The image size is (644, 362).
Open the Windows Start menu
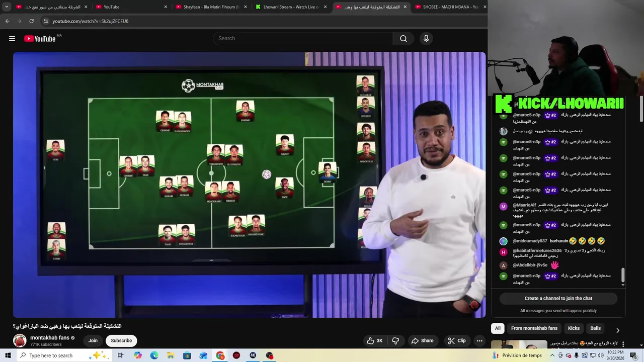pos(8,355)
